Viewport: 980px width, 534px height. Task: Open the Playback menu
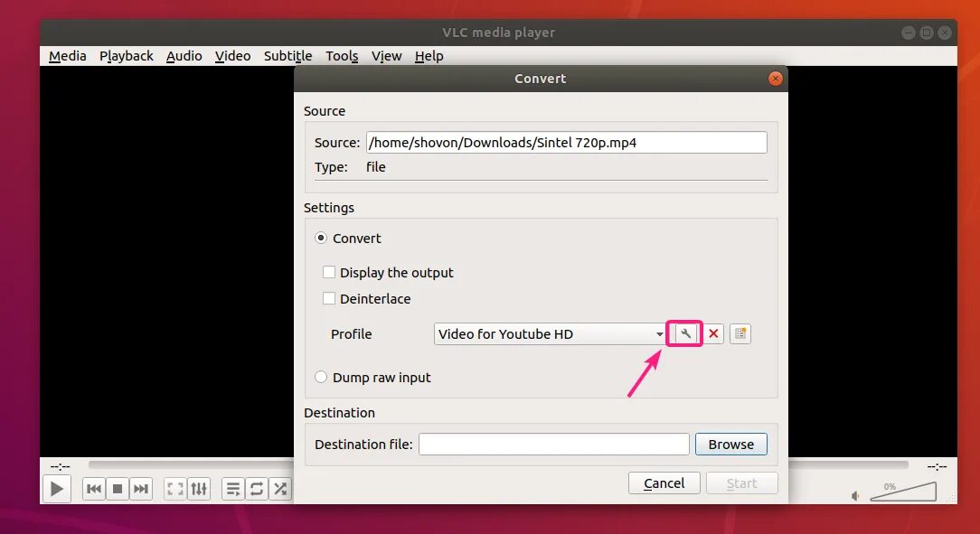pos(127,56)
